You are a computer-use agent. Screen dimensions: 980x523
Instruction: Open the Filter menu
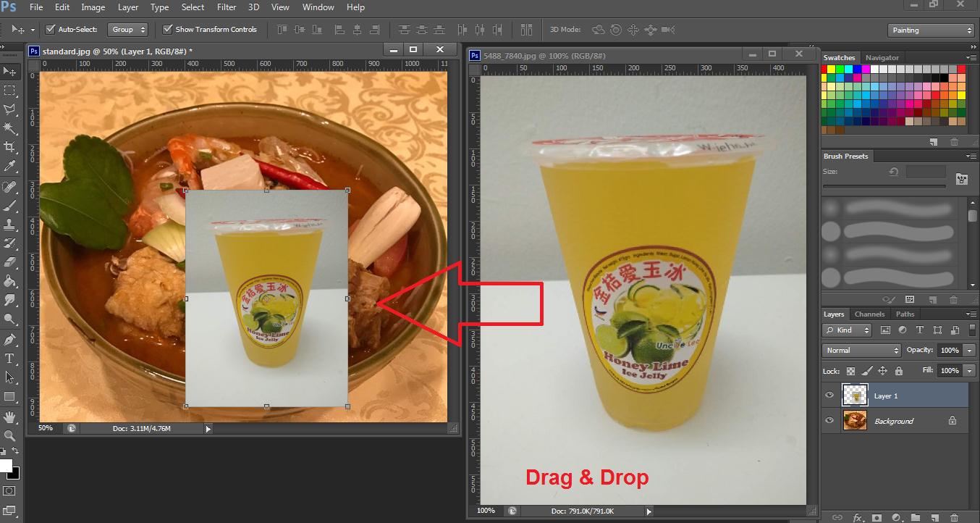[227, 7]
